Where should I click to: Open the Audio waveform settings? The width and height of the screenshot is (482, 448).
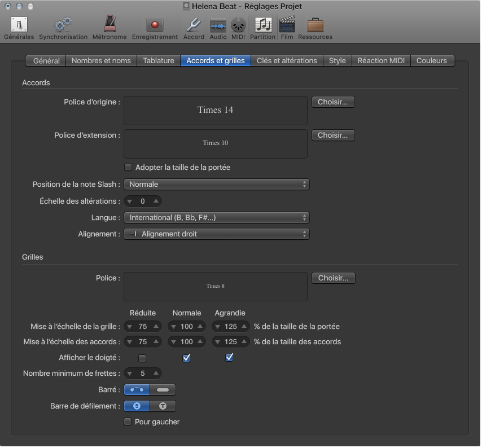(x=218, y=25)
